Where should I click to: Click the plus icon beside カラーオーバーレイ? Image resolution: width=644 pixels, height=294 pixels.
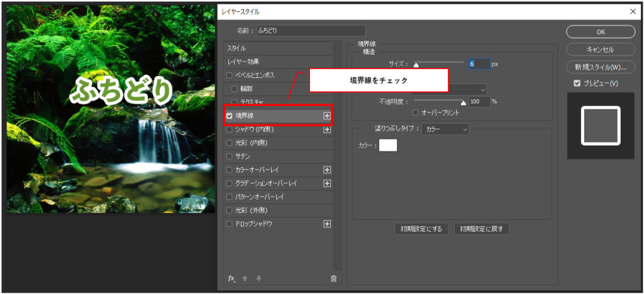tap(326, 170)
